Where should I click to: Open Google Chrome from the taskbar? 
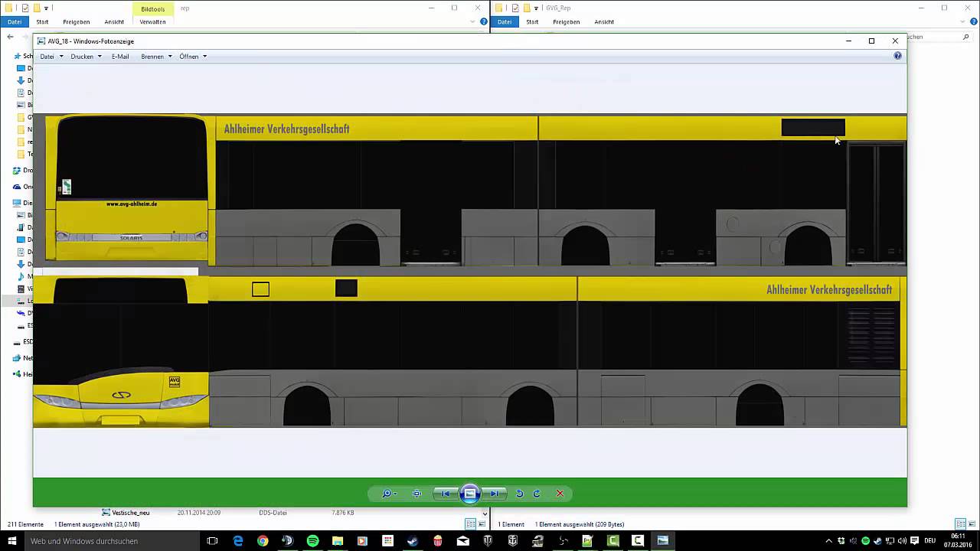(x=263, y=541)
